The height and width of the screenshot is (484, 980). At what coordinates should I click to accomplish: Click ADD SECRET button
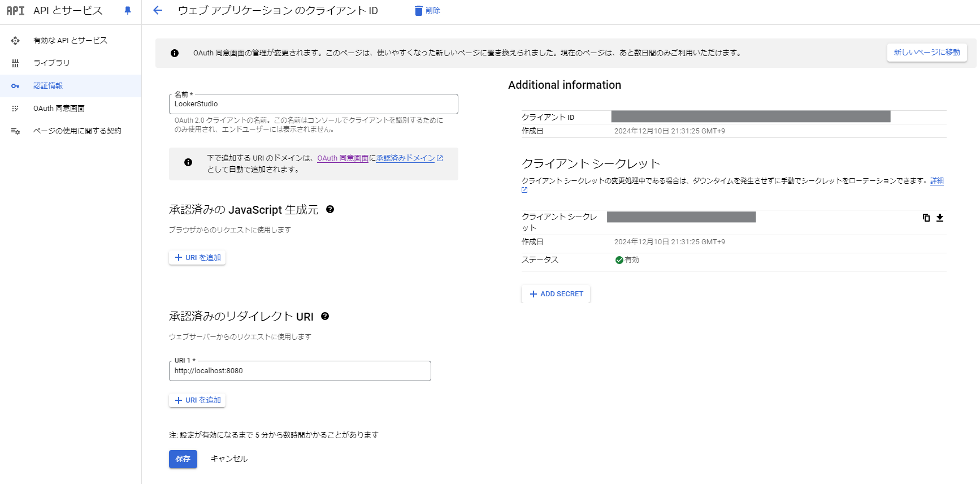click(556, 294)
